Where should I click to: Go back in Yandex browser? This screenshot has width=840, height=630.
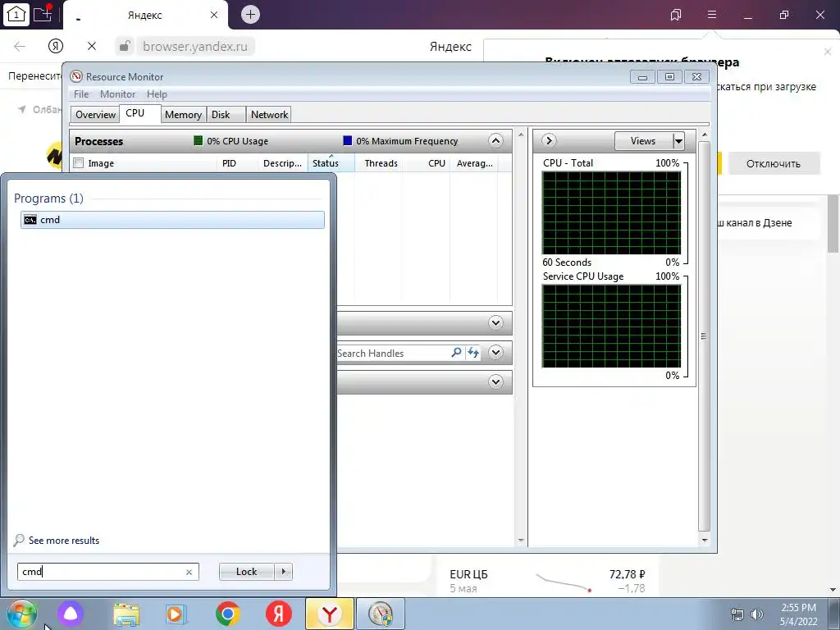pyautogui.click(x=20, y=47)
